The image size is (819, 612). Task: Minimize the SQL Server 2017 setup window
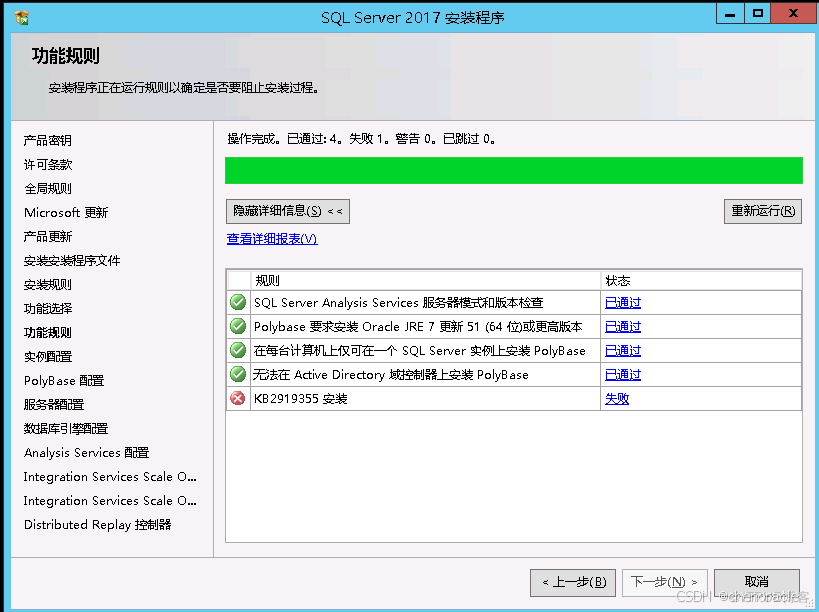coord(730,14)
